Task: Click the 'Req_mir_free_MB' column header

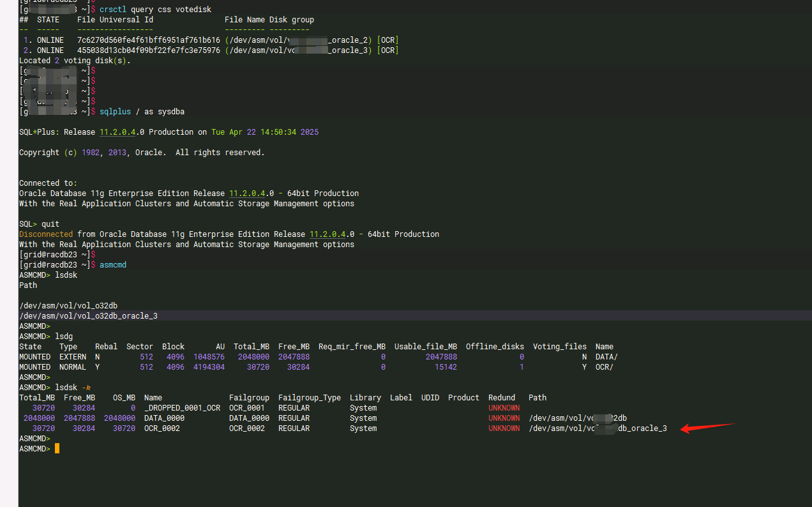Action: (352, 347)
